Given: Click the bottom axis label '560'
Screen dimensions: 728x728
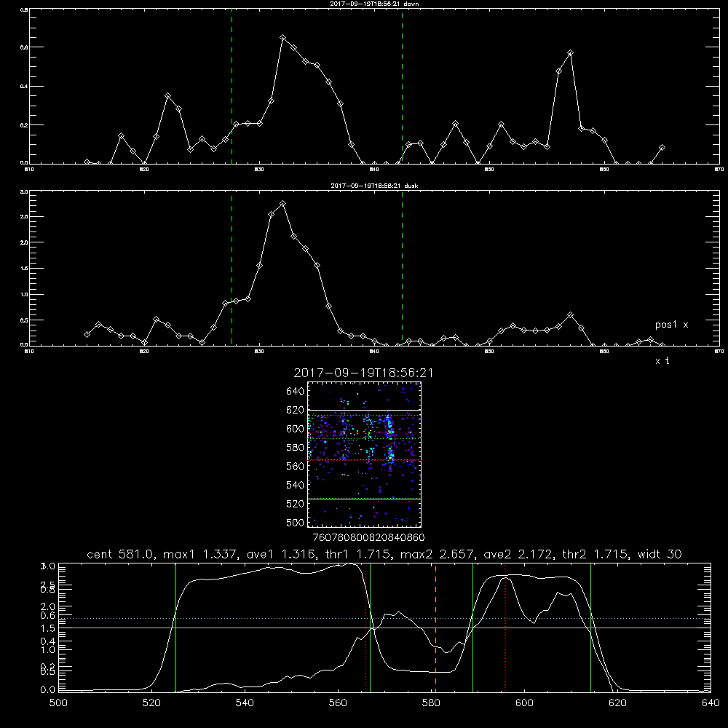Looking at the screenshot, I should pyautogui.click(x=338, y=703).
